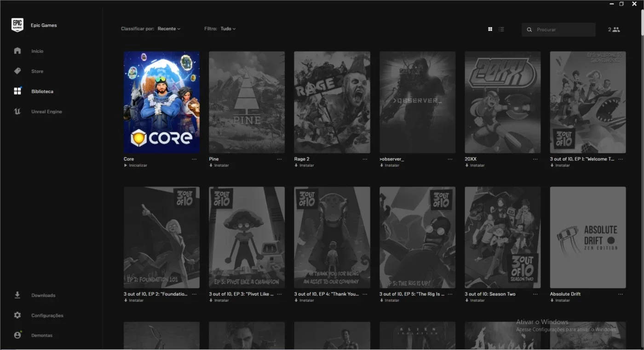Open three-dot menu for 3 out of 10, EP 2
This screenshot has height=350, width=644.
point(194,294)
